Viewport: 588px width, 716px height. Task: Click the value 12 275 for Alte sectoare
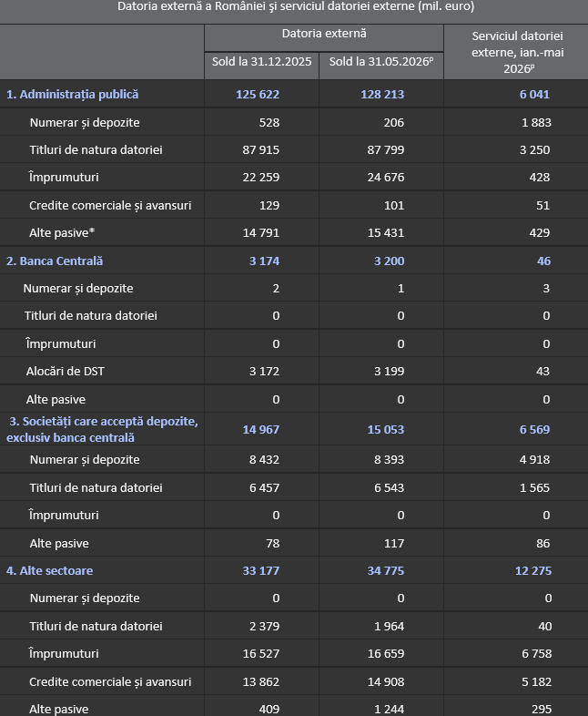click(533, 571)
